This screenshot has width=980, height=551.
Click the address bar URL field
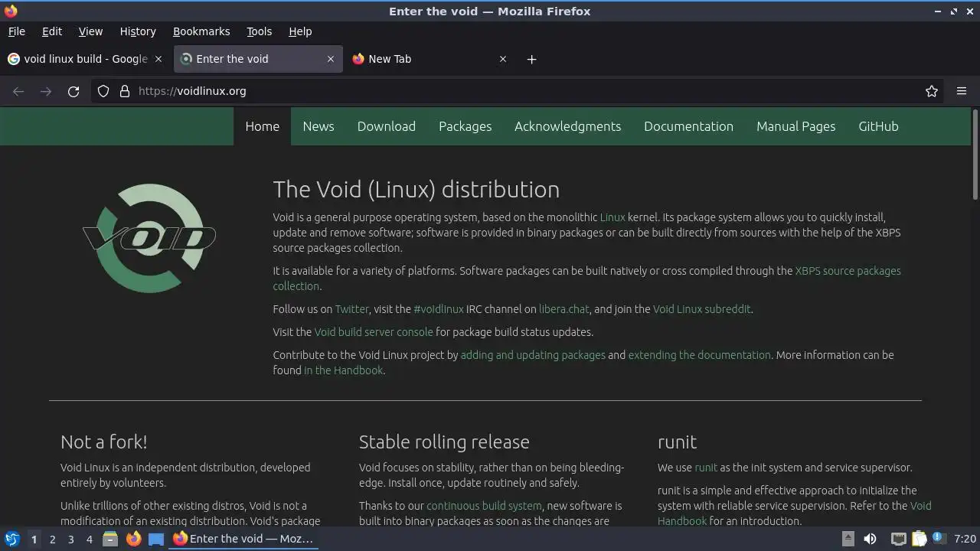click(459, 91)
